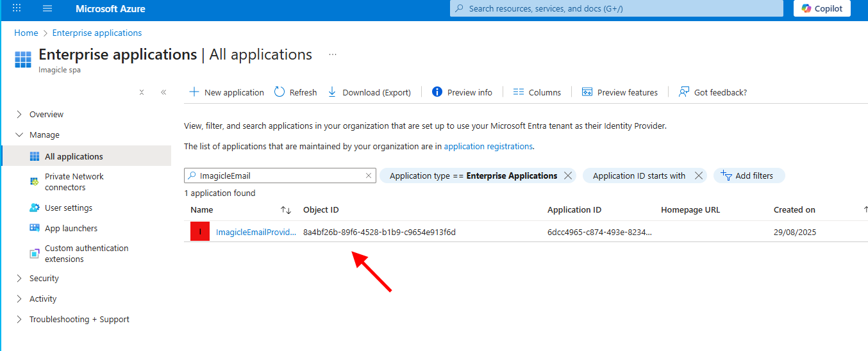The height and width of the screenshot is (351, 868).
Task: Click the Copilot button
Action: tap(822, 9)
